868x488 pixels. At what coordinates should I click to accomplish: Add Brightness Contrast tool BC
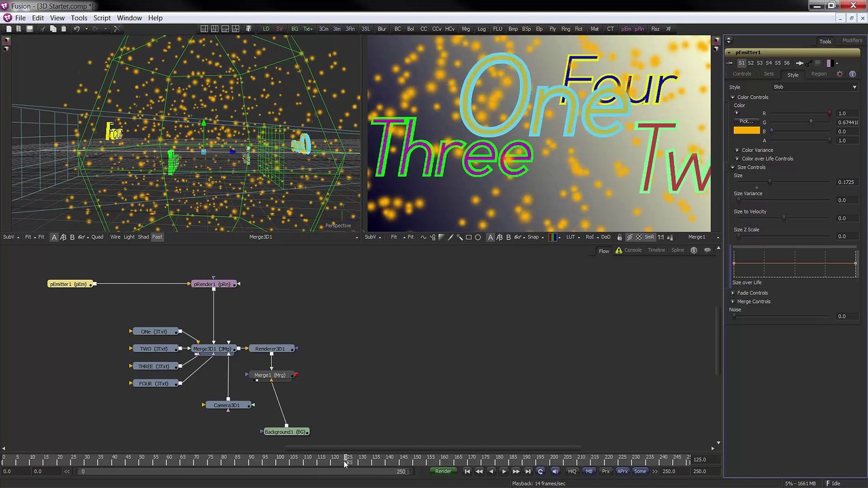coord(397,28)
